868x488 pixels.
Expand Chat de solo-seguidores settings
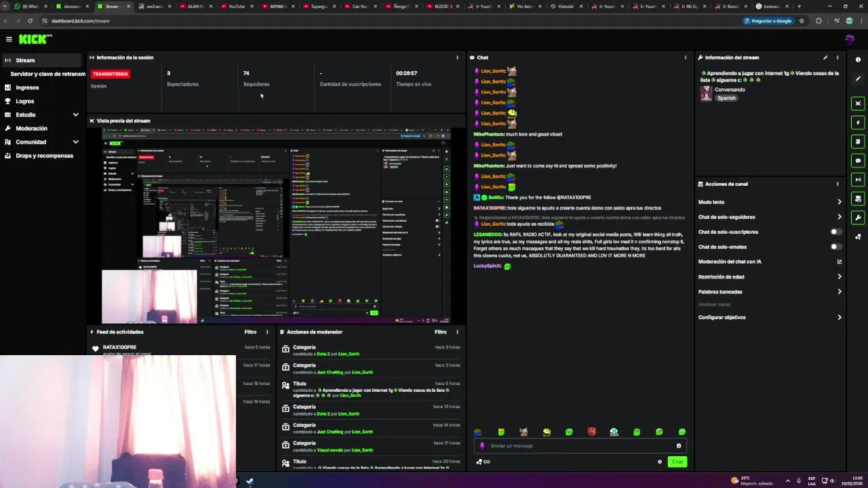(770, 217)
